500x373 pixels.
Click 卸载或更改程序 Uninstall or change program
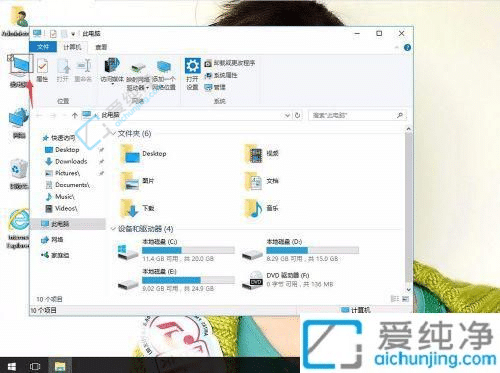230,63
